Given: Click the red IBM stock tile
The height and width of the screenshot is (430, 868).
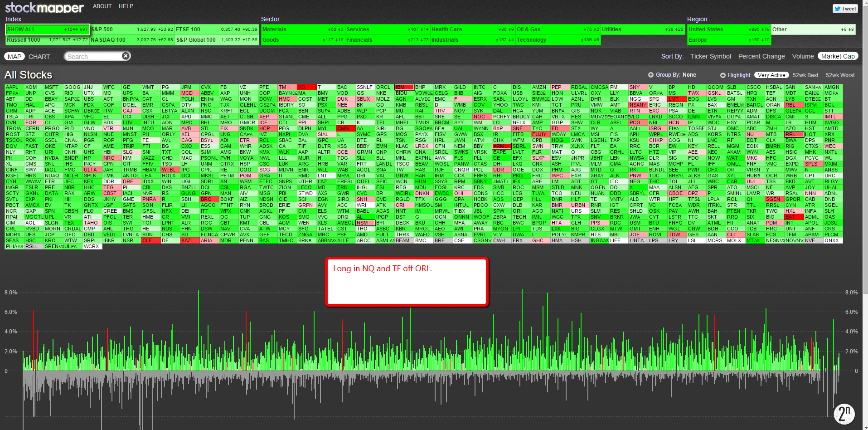Looking at the screenshot, I should (404, 87).
